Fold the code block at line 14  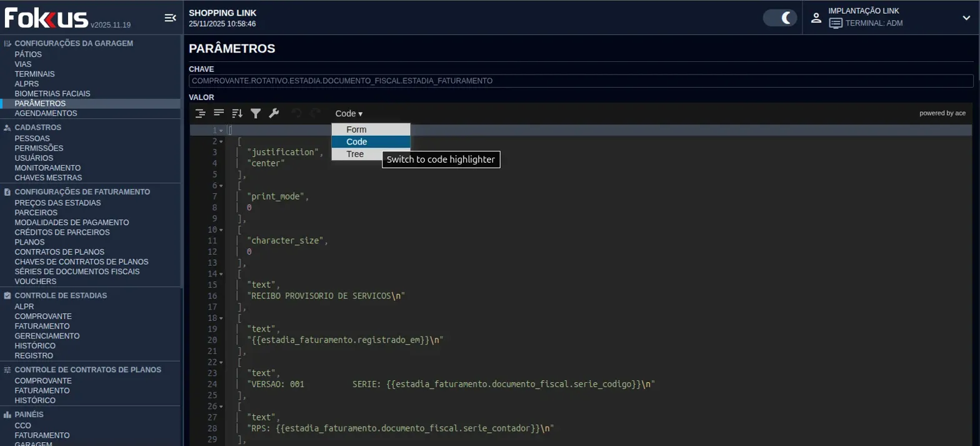[221, 274]
